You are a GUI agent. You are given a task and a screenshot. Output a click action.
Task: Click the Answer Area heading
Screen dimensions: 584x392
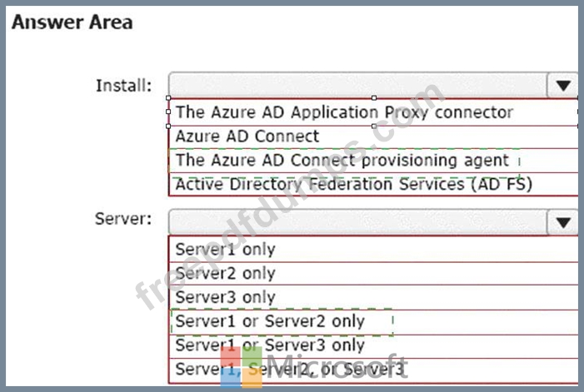72,22
